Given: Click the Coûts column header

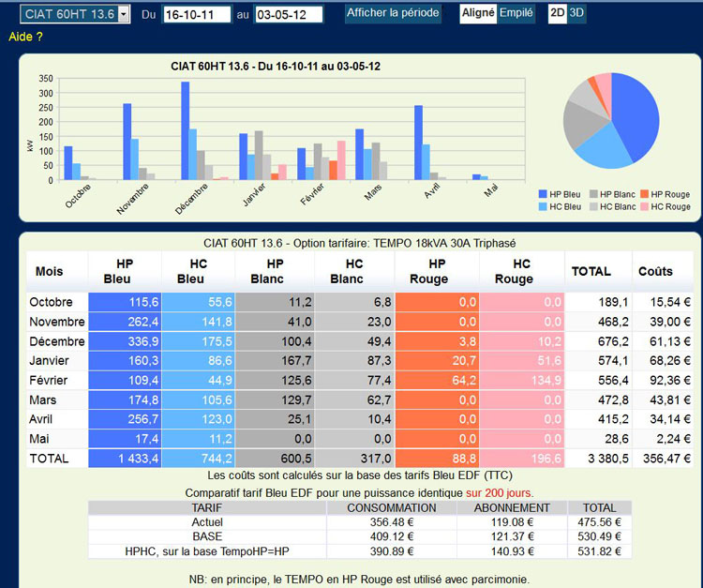Looking at the screenshot, I should pos(655,271).
